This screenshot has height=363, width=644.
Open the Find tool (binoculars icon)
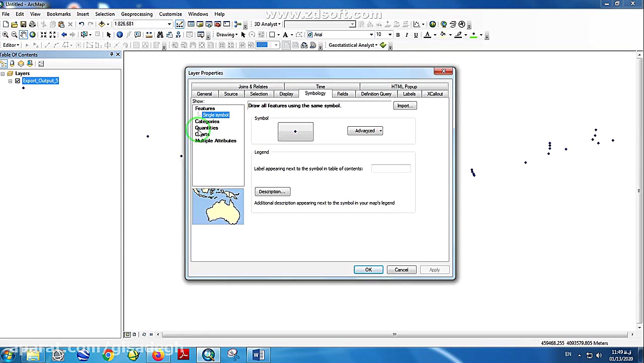(x=160, y=34)
